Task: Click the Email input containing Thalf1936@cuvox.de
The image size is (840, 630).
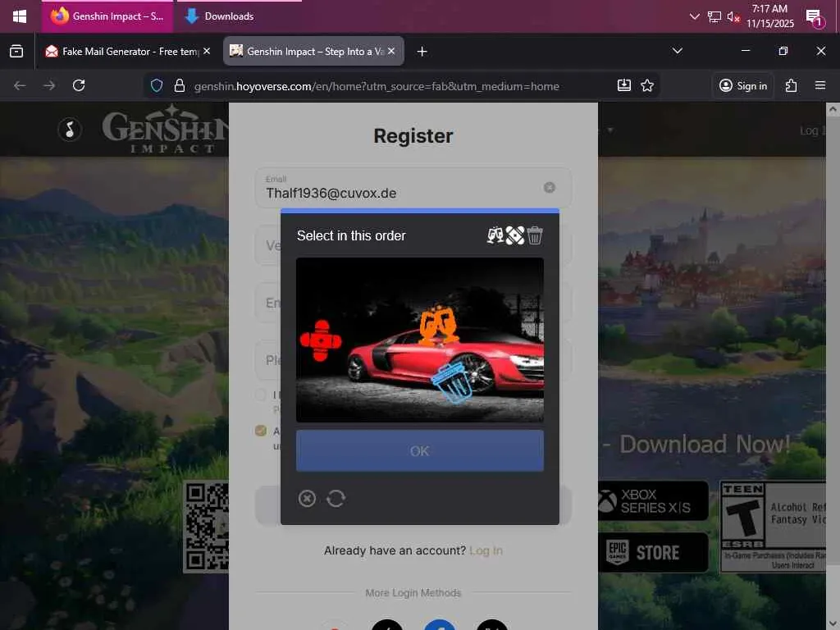Action: click(413, 188)
